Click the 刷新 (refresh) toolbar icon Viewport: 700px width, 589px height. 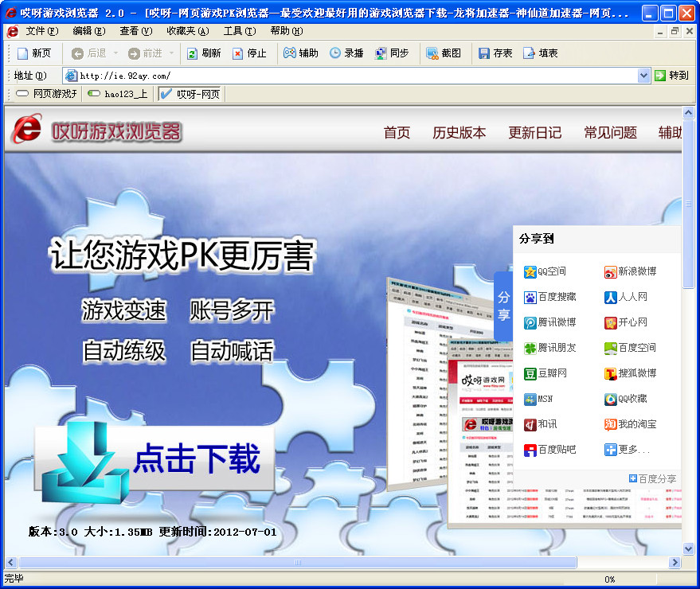click(x=201, y=53)
